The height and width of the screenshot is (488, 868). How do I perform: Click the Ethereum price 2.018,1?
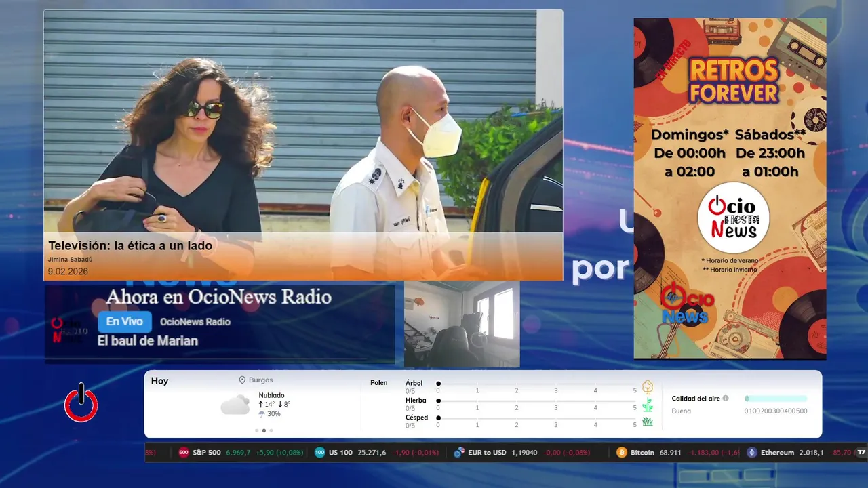(811, 453)
